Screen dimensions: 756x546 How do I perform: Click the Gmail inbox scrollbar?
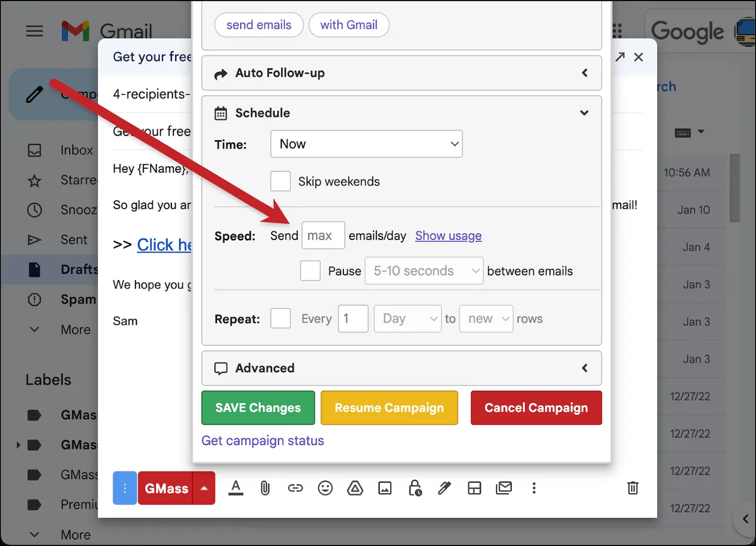pos(735,188)
